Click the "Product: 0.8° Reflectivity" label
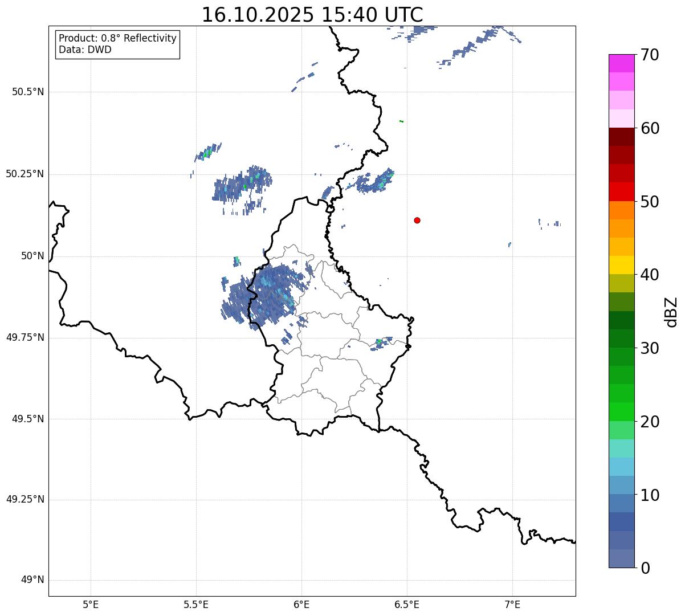The image size is (685, 616). tap(118, 38)
